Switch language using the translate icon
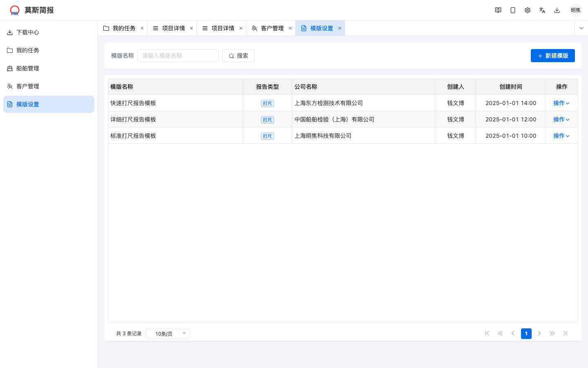 coord(542,10)
